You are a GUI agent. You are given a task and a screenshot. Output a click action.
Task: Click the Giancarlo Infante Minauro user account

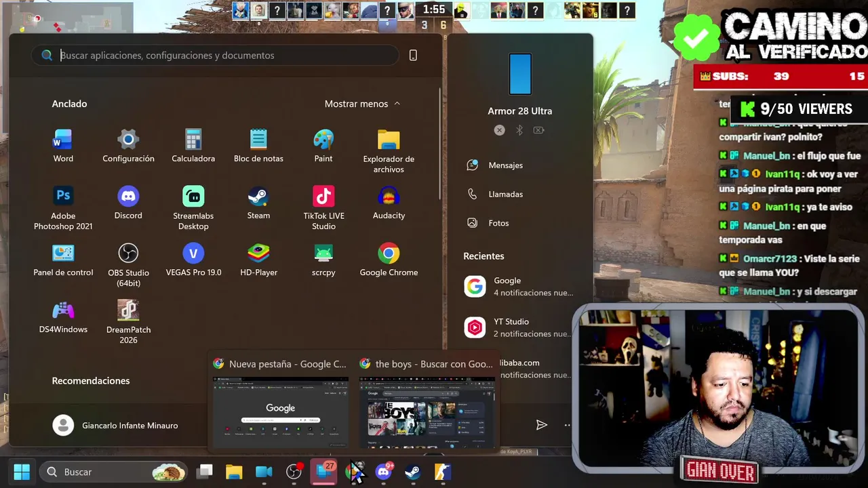point(115,426)
